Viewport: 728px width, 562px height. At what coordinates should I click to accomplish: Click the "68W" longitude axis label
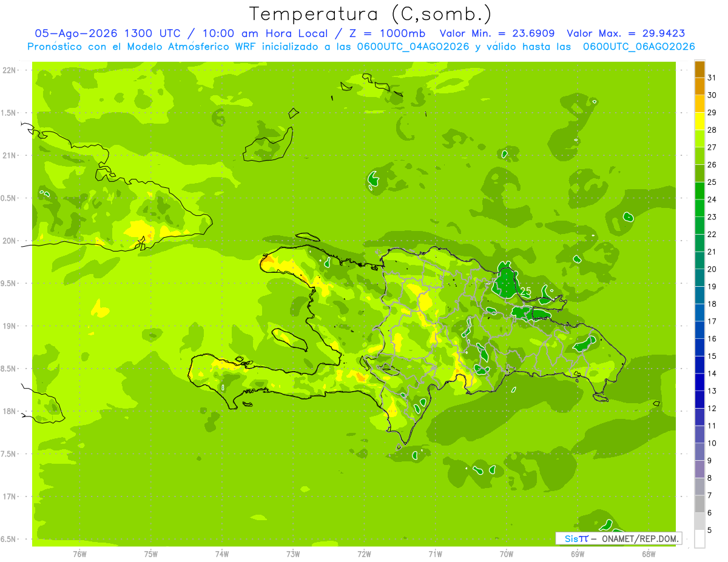click(649, 554)
